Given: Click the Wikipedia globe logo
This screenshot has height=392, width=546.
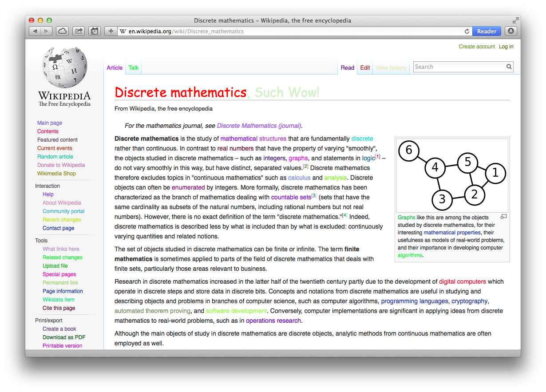Looking at the screenshot, I should click(64, 67).
